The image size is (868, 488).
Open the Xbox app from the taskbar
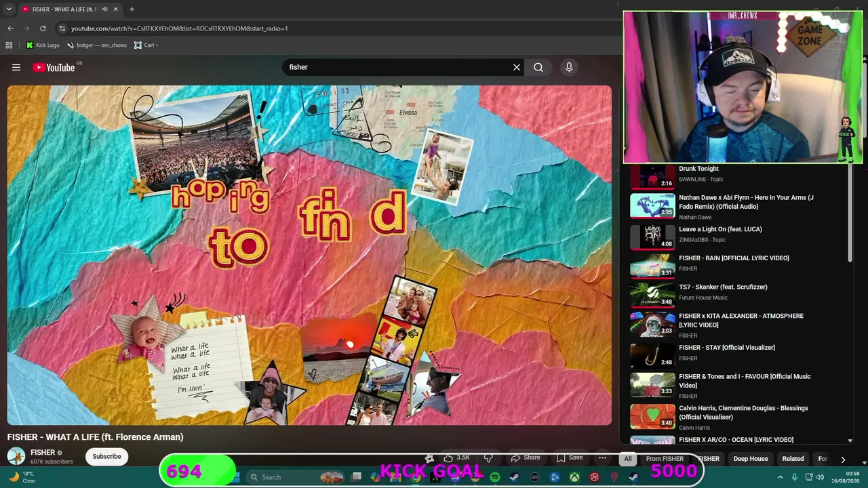574,477
